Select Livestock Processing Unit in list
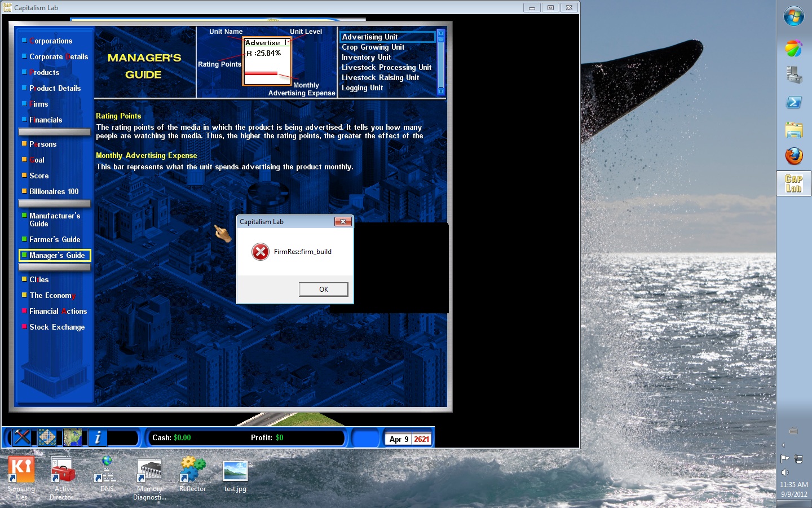The width and height of the screenshot is (812, 508). [386, 67]
